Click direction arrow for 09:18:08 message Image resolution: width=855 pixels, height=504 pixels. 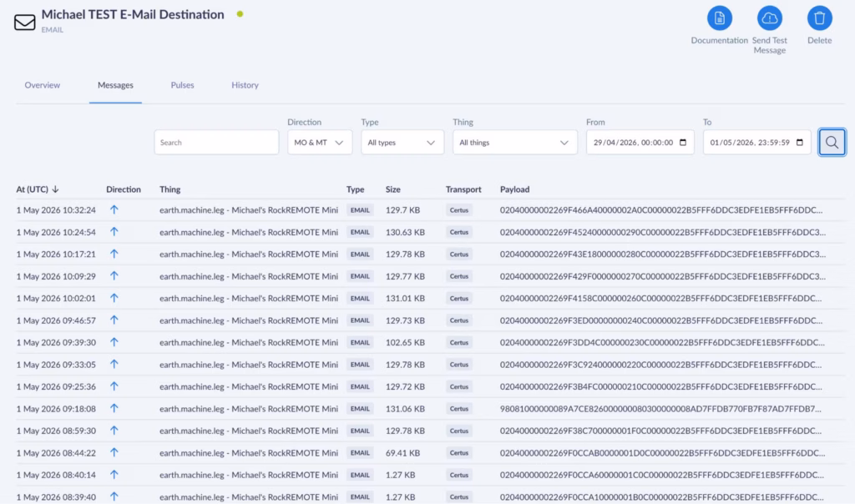[114, 408]
